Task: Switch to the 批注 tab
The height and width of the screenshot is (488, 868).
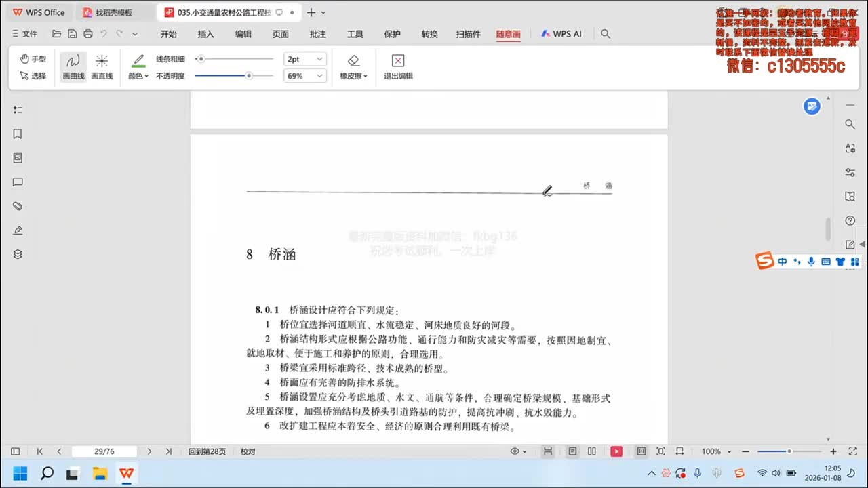Action: point(317,34)
